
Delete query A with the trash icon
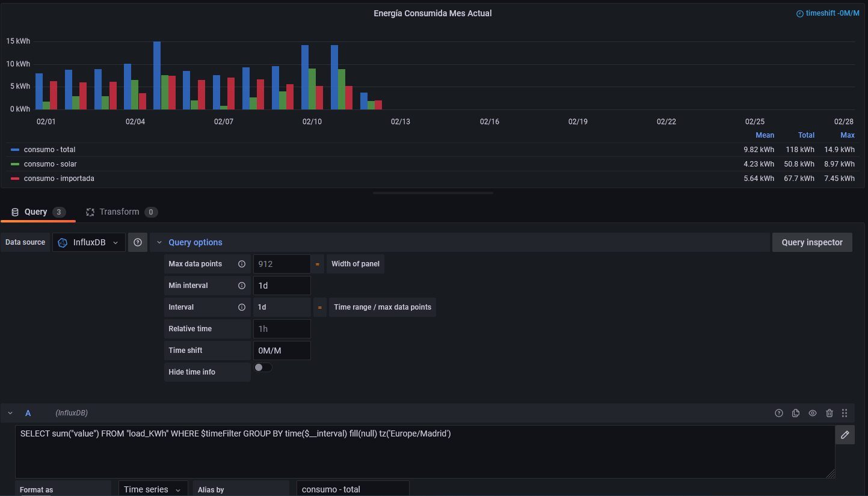coord(830,413)
